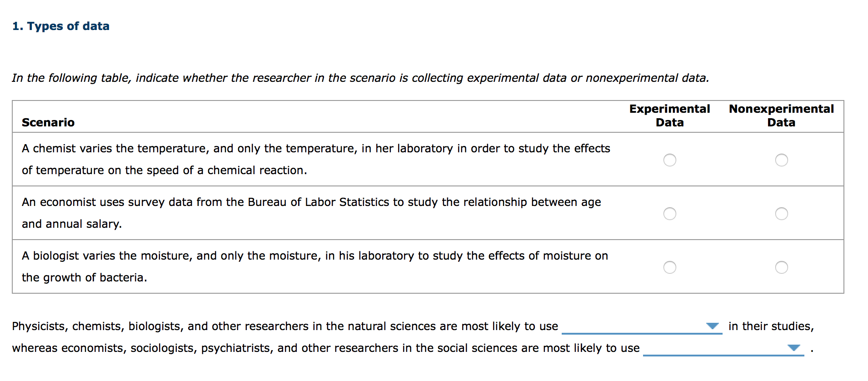Click the biologist moisture scenario text
868x381 pixels.
click(314, 266)
